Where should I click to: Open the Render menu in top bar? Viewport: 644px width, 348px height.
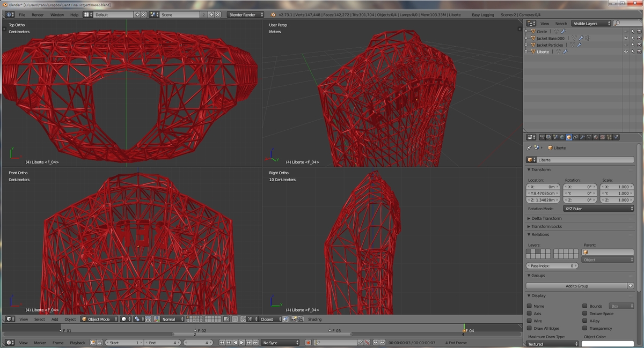click(x=38, y=14)
